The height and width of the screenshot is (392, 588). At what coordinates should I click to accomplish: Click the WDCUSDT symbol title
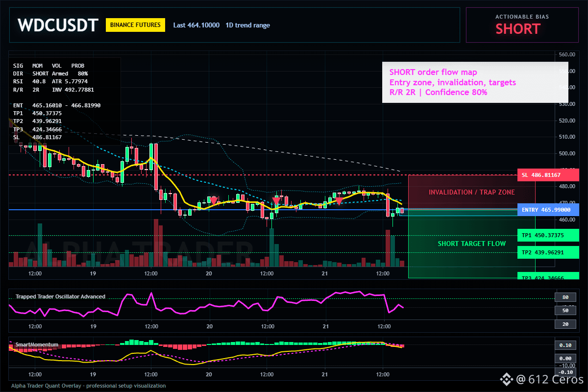58,25
